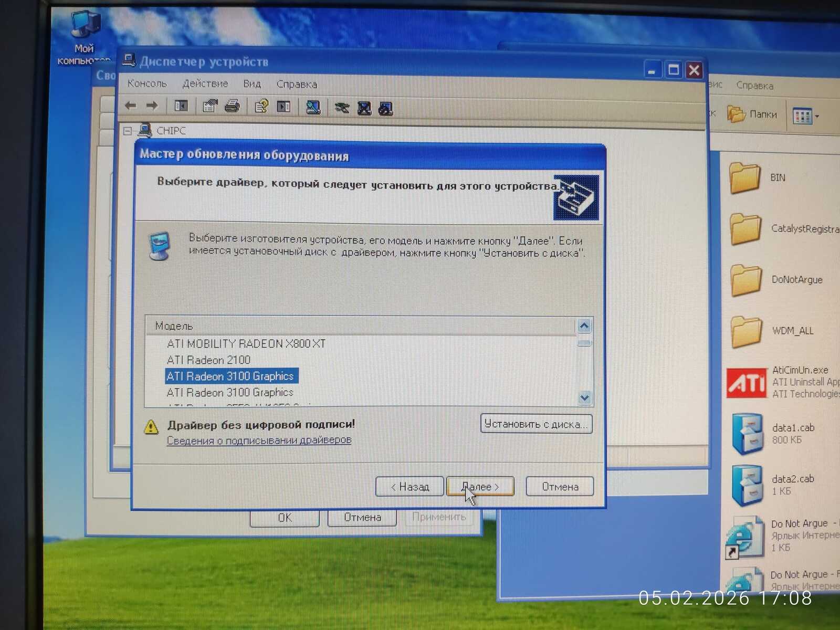840x630 pixels.
Task: Open the Вид menu
Action: tap(252, 84)
